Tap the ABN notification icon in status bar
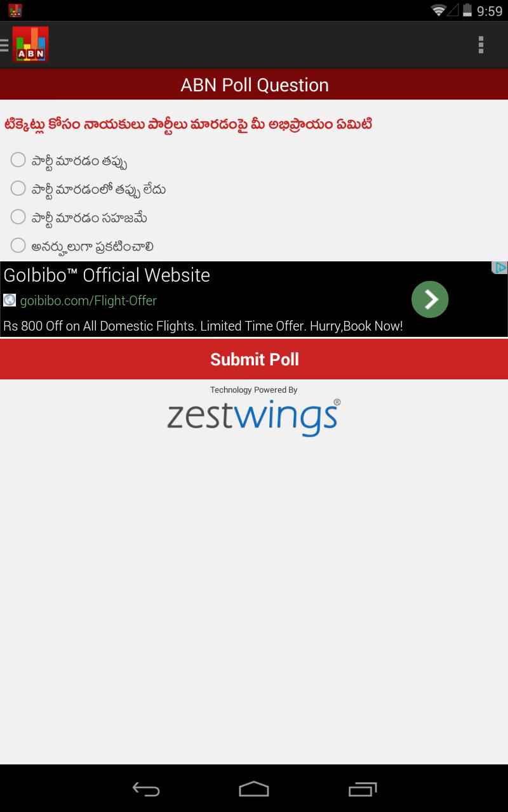The width and height of the screenshot is (508, 812). 15,10
